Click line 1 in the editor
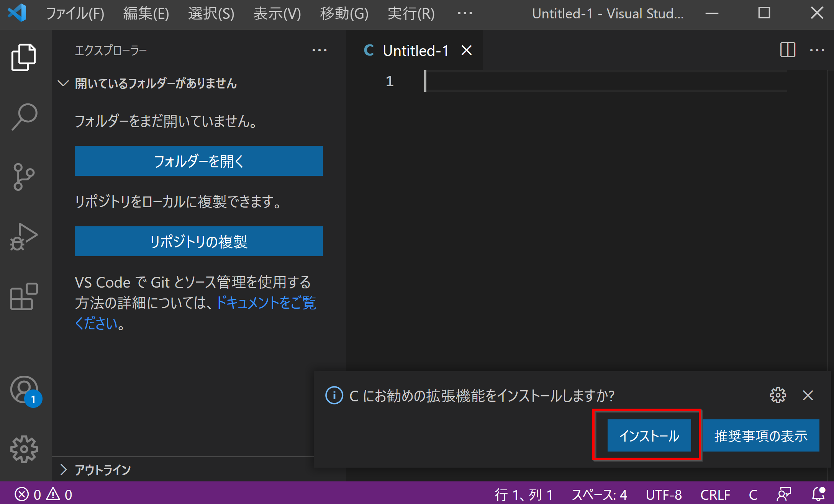This screenshot has height=504, width=834. pos(605,81)
